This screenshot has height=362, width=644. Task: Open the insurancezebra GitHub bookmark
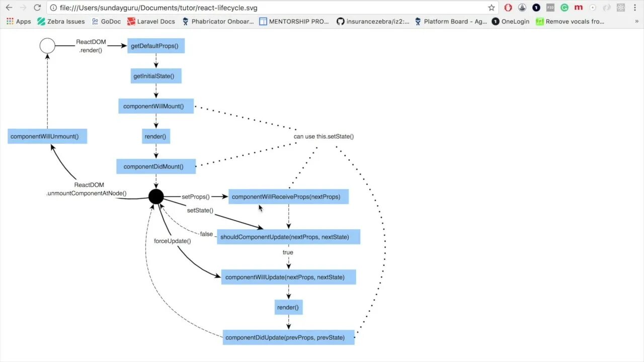373,22
